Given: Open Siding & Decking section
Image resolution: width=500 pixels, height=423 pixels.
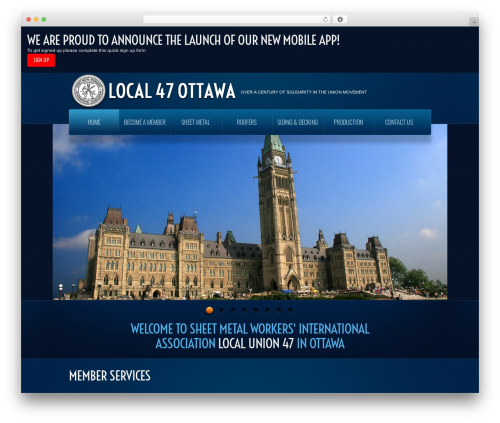Looking at the screenshot, I should pos(298,122).
